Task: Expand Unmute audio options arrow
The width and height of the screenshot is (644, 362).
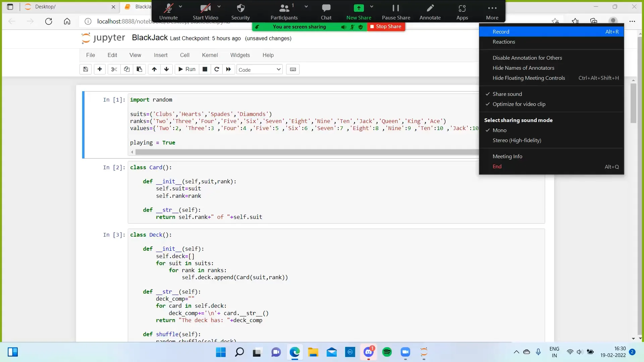Action: 180,6
